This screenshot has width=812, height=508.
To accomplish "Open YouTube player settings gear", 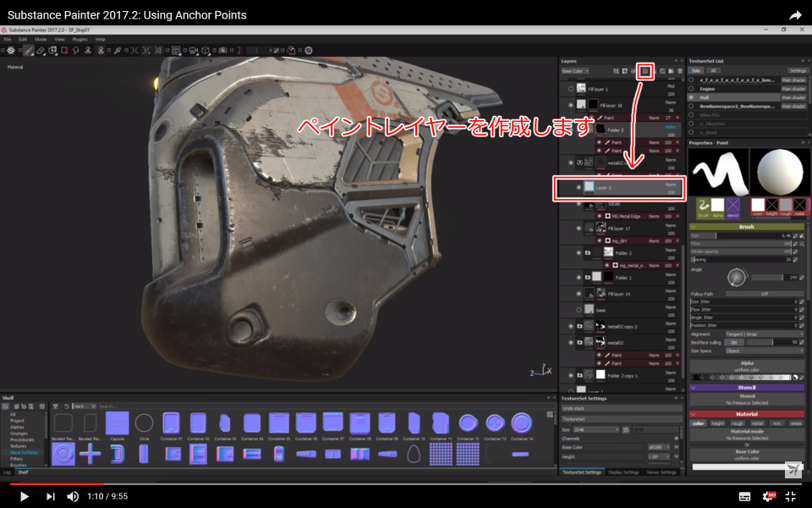I will point(768,496).
